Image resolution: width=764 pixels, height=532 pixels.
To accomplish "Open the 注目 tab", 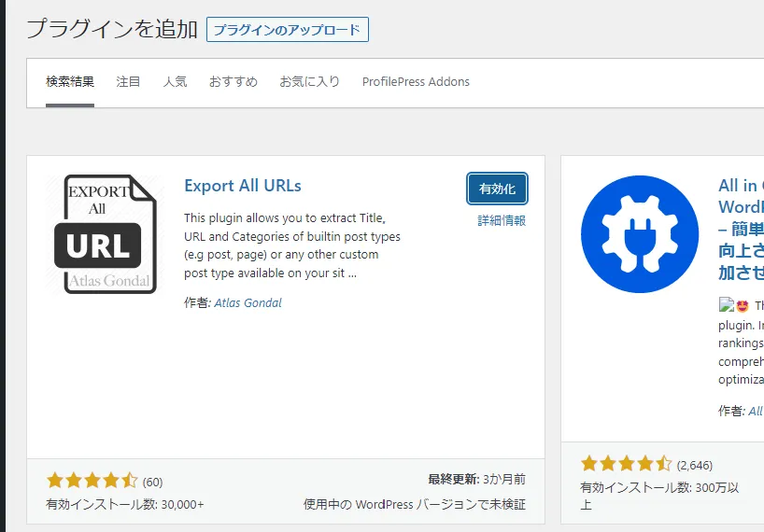I will pos(128,82).
